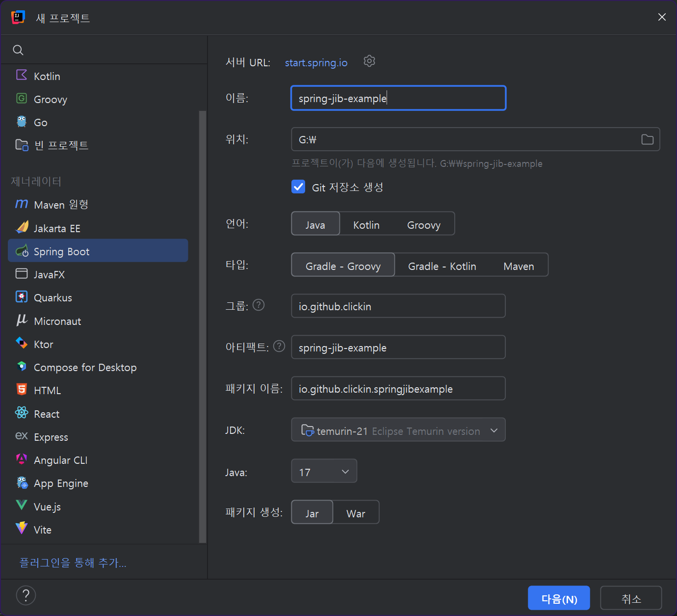This screenshot has height=616, width=677.
Task: Choose Maven build type
Action: 519,266
